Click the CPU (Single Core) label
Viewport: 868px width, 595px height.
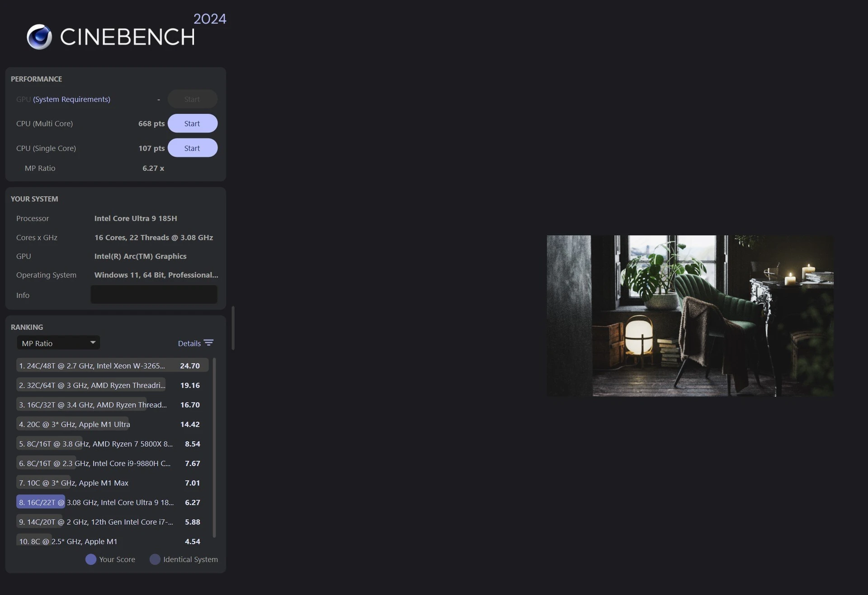point(46,148)
